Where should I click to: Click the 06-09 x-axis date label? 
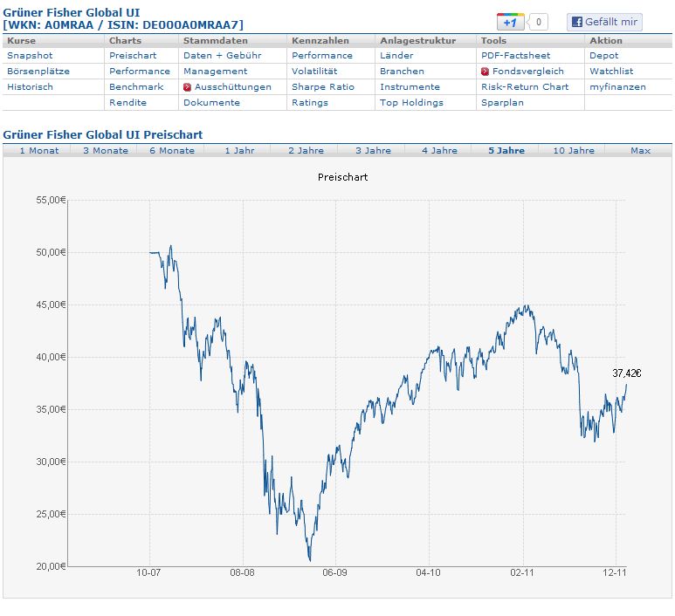(x=335, y=572)
